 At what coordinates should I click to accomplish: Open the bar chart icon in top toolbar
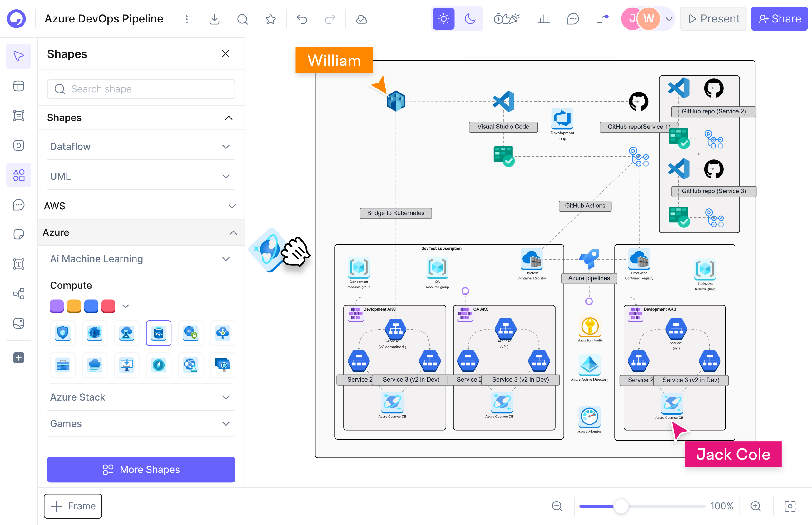(544, 19)
